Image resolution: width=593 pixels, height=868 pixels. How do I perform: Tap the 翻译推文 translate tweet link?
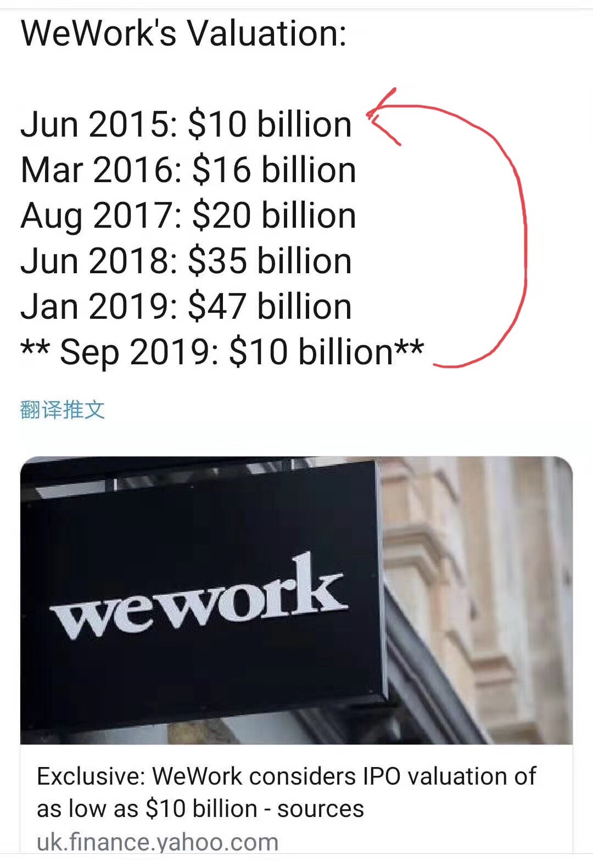[x=62, y=410]
